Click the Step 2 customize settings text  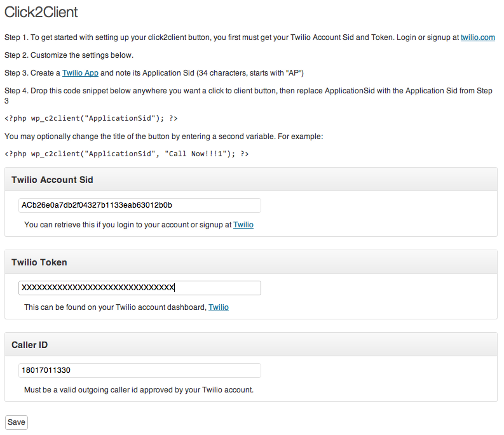69,55
